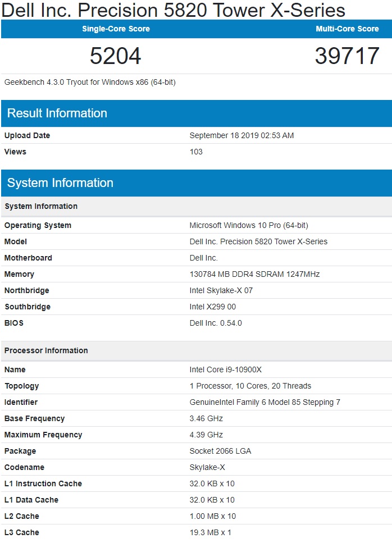The image size is (392, 543).
Task: Select the single-core score 5204
Action: pyautogui.click(x=115, y=56)
